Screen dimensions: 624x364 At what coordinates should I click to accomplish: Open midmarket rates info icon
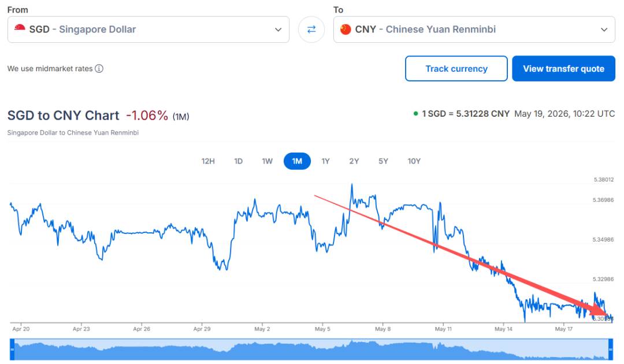pyautogui.click(x=99, y=68)
